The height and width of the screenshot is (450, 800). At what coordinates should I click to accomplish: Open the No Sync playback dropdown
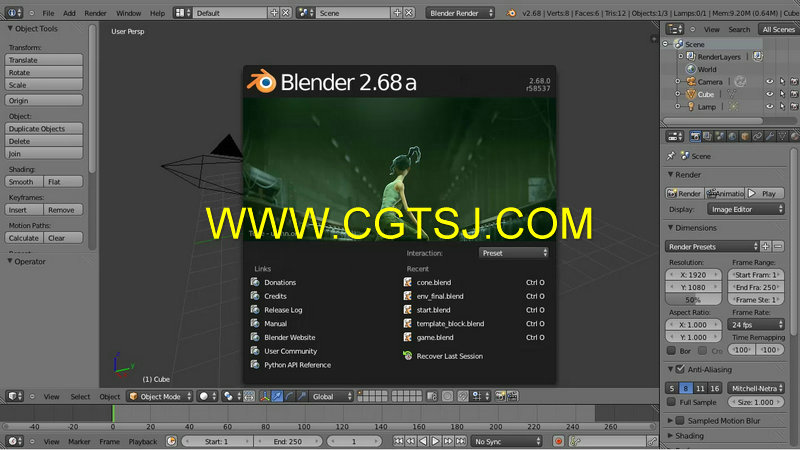tap(507, 441)
